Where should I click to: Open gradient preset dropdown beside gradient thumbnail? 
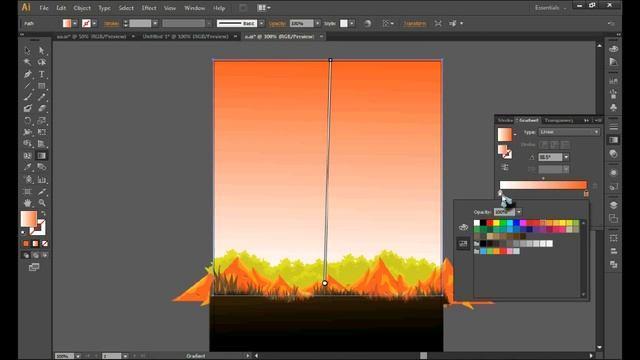click(515, 135)
